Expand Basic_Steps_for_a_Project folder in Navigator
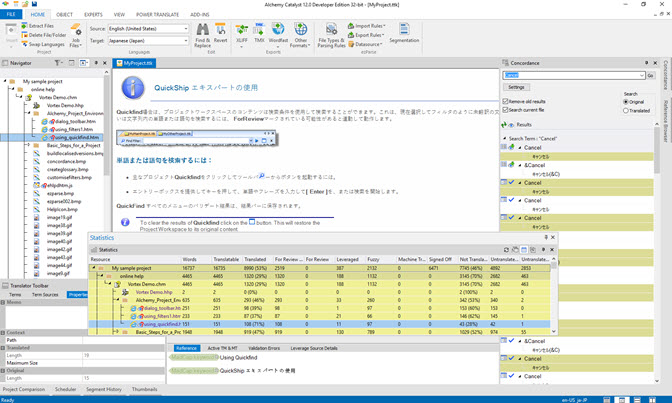Screen dimensions: 672x403 (29, 145)
